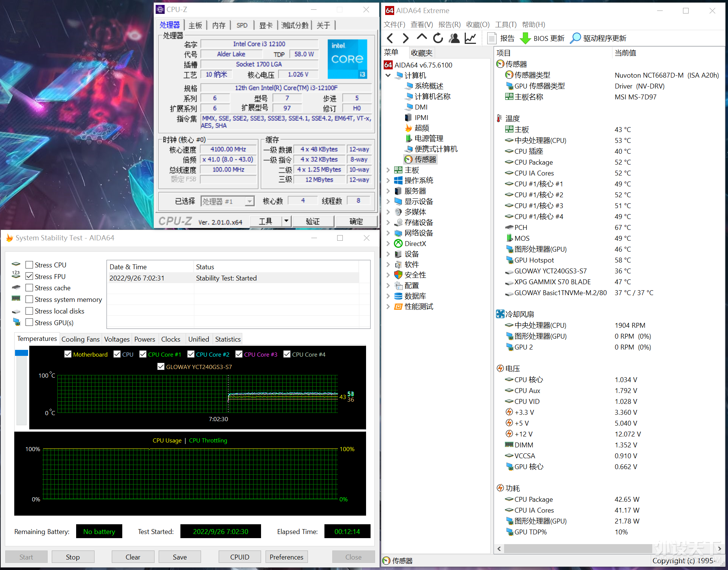The height and width of the screenshot is (570, 728).
Task: Click the Clear button in Stability Test
Action: [133, 557]
